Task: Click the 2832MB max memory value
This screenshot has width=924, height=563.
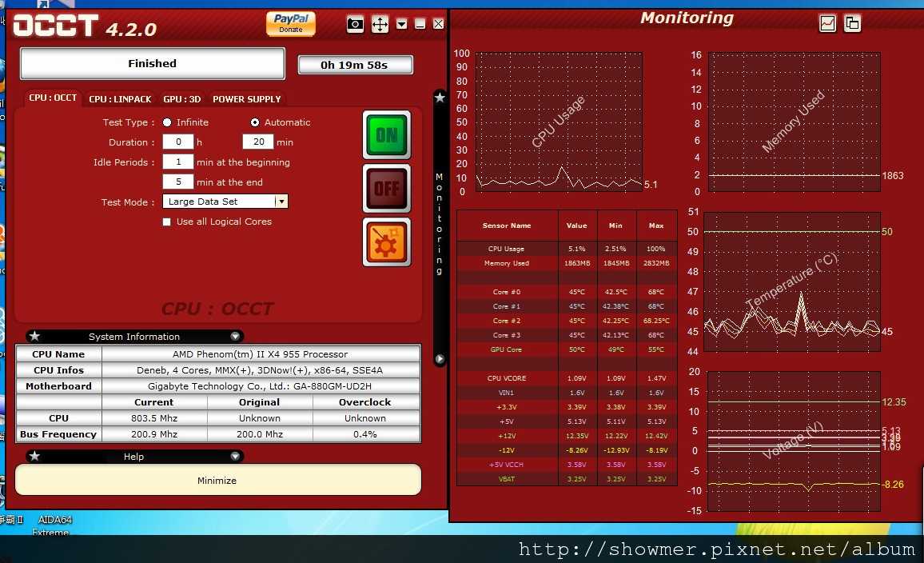Action: coord(656,264)
